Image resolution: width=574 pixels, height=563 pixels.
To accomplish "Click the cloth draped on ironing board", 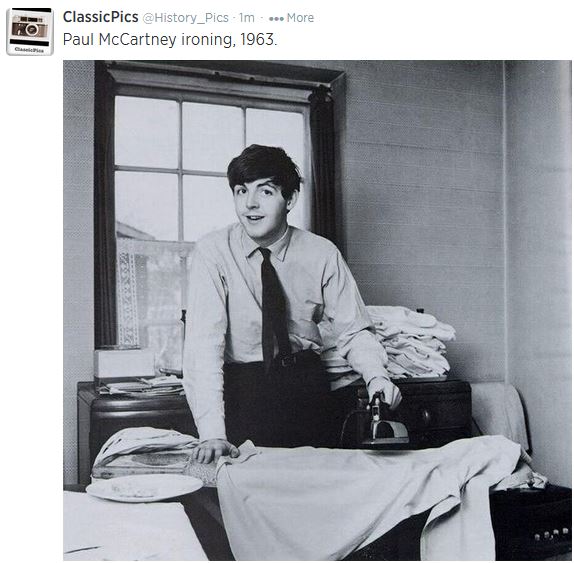I will 366,498.
